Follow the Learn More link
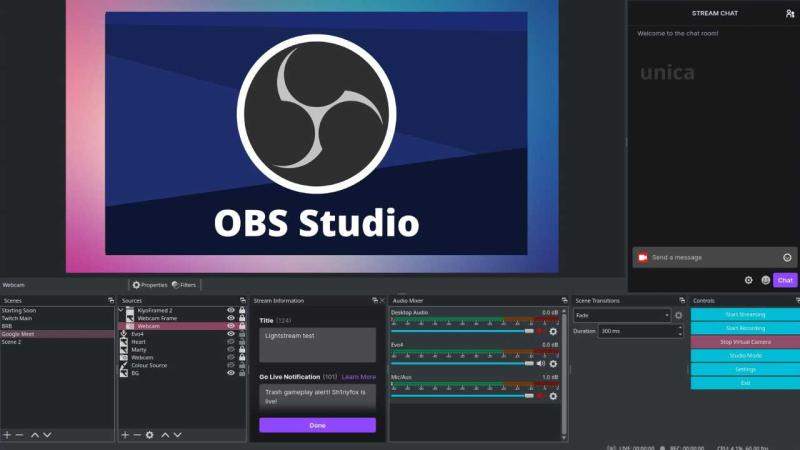The image size is (800, 450). tap(358, 377)
